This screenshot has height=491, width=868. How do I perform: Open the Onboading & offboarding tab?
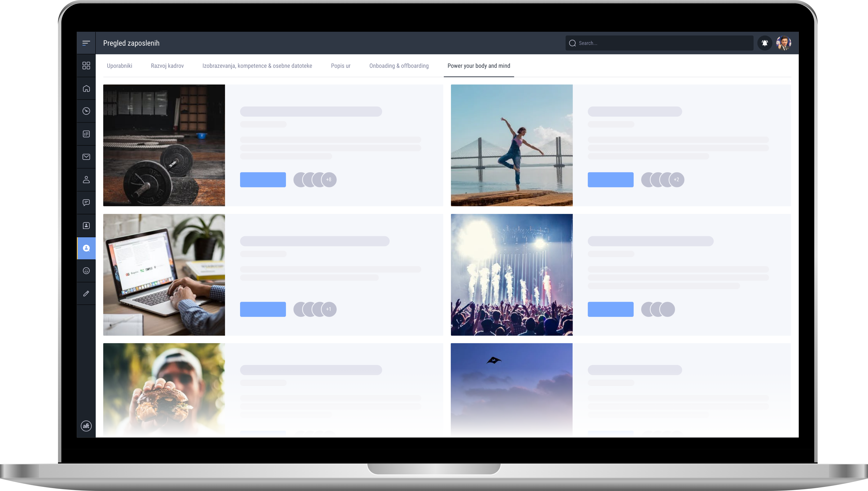[399, 66]
